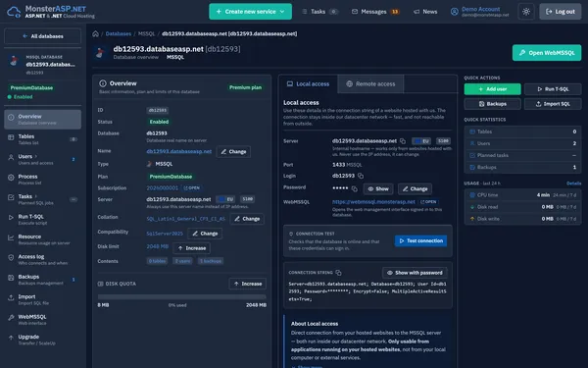Image resolution: width=588 pixels, height=368 pixels.
Task: Click the Usage Details link
Action: [x=573, y=184]
